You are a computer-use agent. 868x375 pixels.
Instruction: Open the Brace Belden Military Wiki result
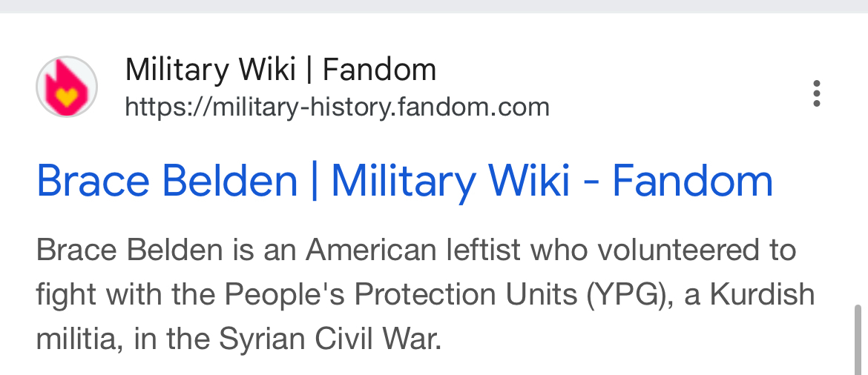tap(404, 182)
